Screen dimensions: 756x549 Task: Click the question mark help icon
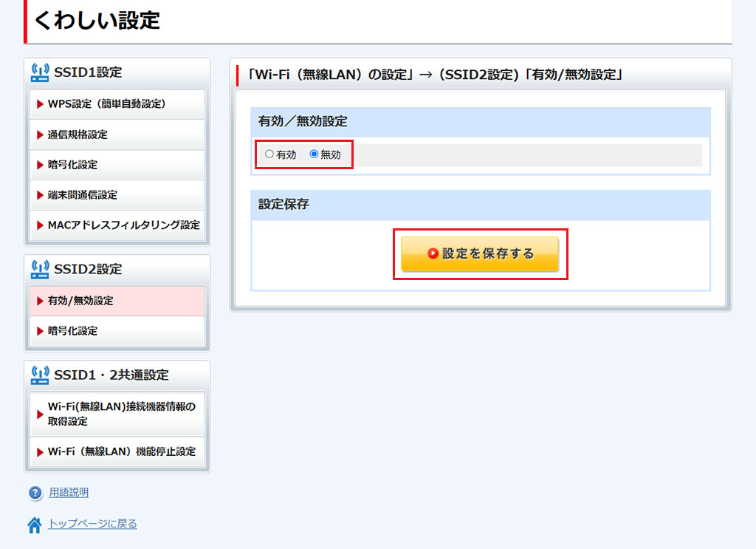pos(35,493)
